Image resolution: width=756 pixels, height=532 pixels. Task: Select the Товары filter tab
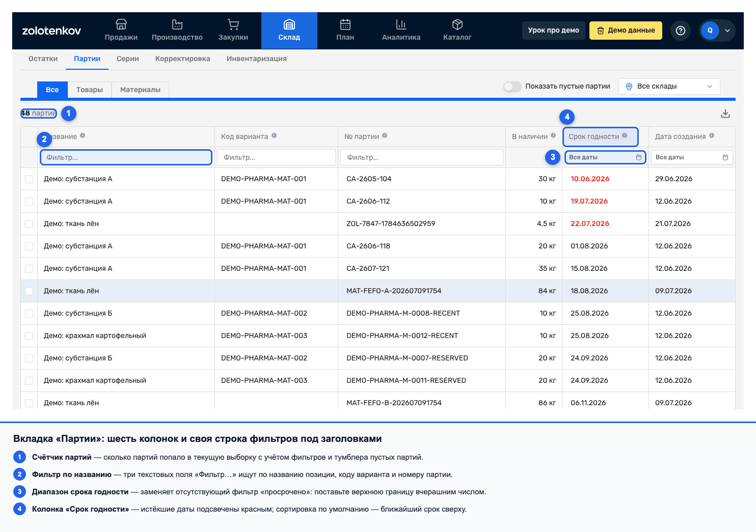pos(90,90)
